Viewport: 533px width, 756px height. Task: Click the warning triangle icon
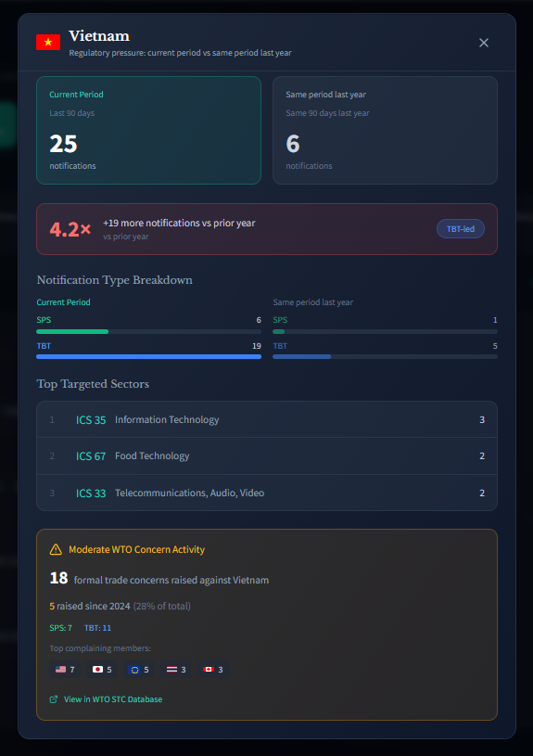coord(56,549)
